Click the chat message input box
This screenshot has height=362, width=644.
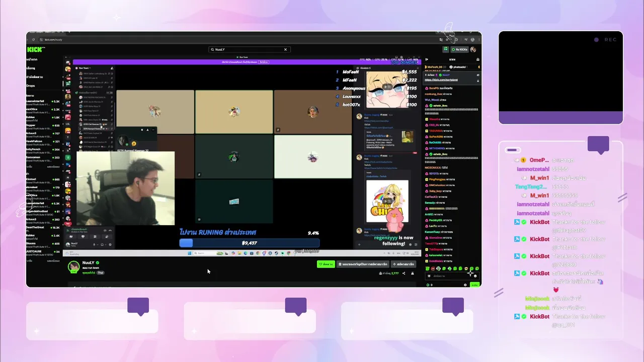click(451, 276)
